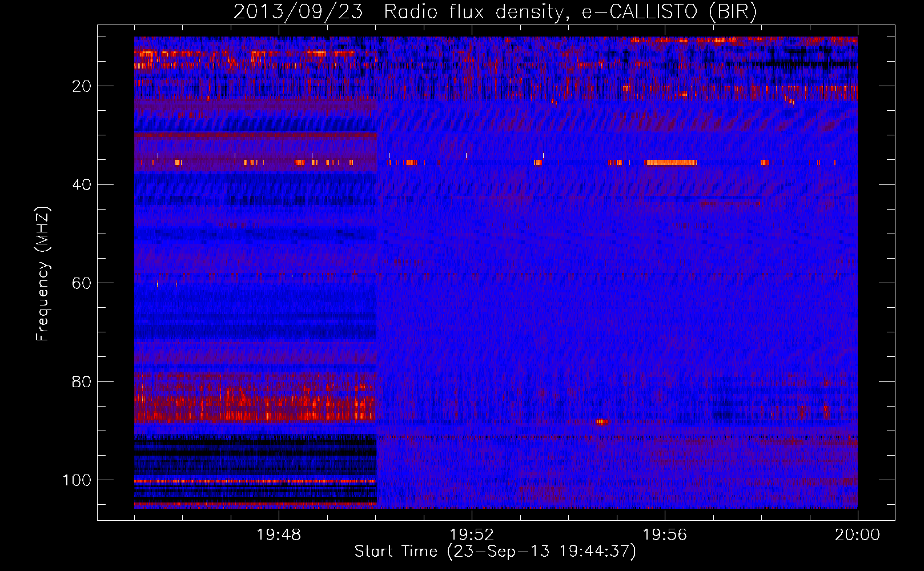Click the 40 MHz frequency tick label
Screen dimensions: 924x571
(82, 185)
